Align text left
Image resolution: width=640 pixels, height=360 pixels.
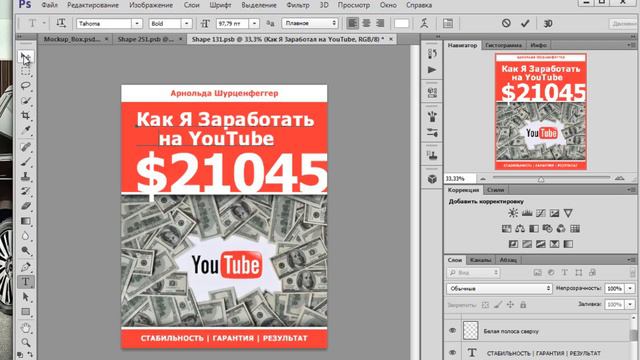tap(352, 23)
